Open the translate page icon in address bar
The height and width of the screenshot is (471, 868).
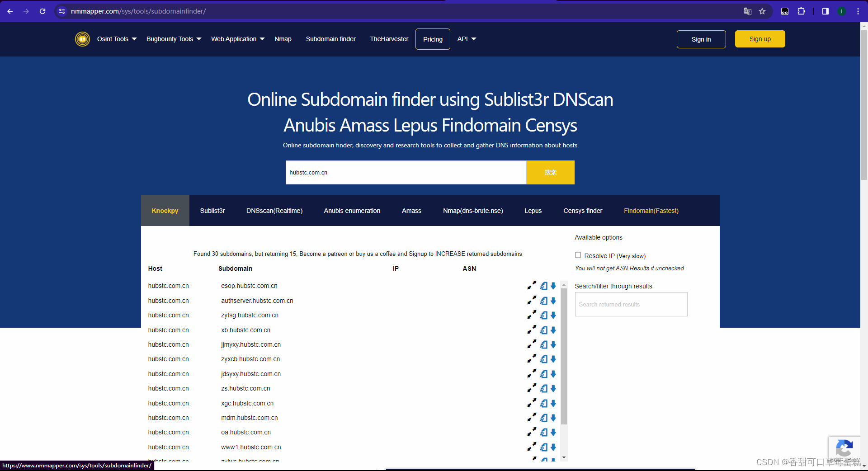tap(748, 11)
